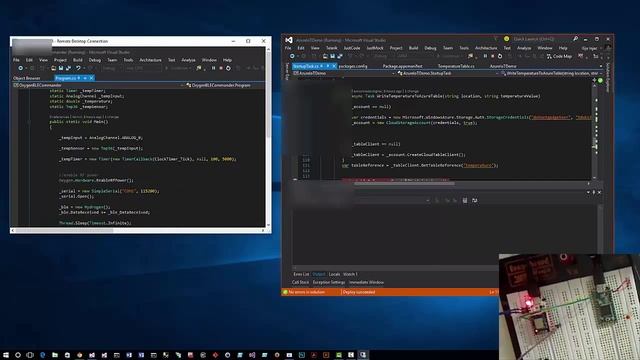
Task: Click the Find in Files icon in AzureIoTDemo toolbar
Action: coord(471,56)
